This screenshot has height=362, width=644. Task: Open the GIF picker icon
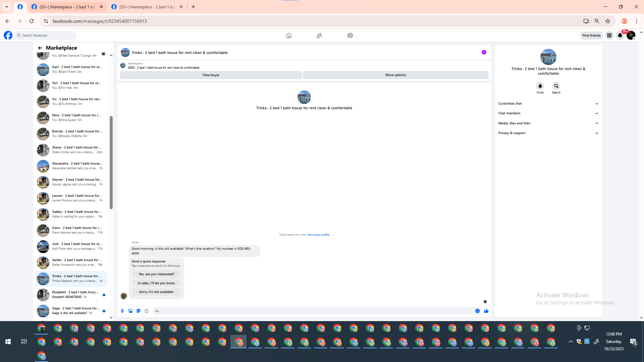tap(147, 311)
